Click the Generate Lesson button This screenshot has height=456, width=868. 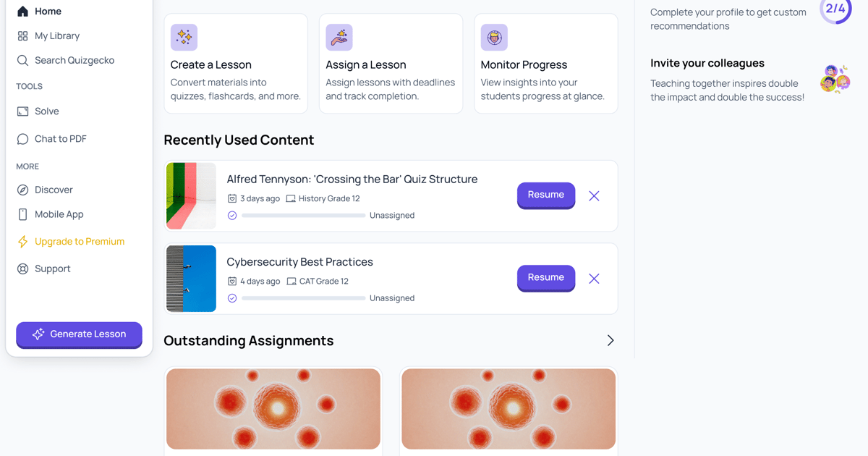(78, 334)
